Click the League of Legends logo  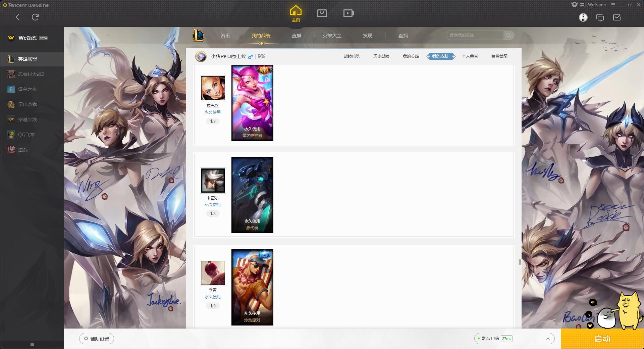[x=198, y=35]
